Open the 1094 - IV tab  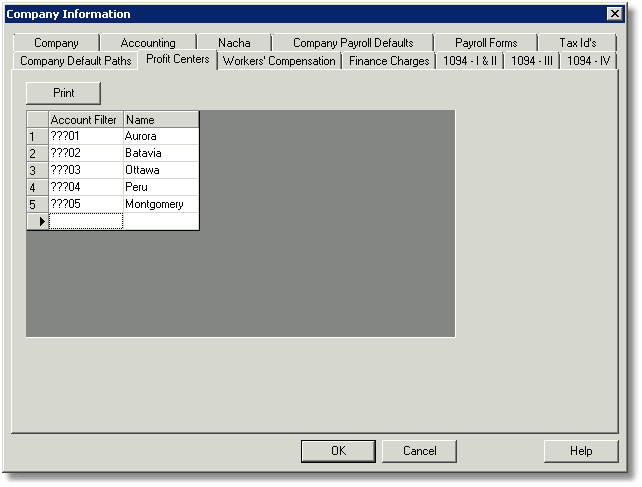tap(588, 61)
